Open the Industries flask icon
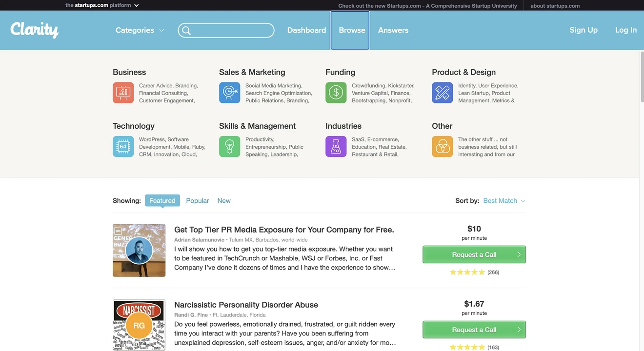Screen dimensions: 644x351 coord(336,146)
